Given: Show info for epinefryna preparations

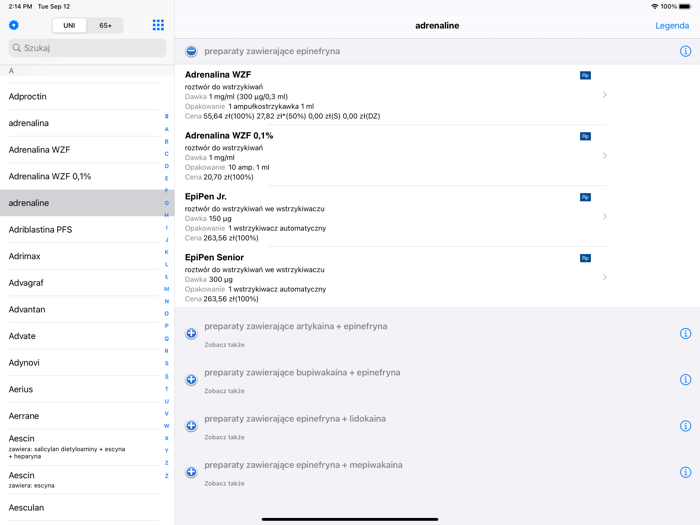Looking at the screenshot, I should tap(685, 51).
